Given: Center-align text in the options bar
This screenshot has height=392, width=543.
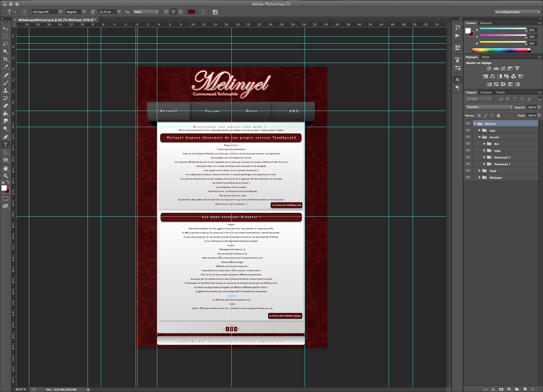Looking at the screenshot, I should pyautogui.click(x=173, y=12).
